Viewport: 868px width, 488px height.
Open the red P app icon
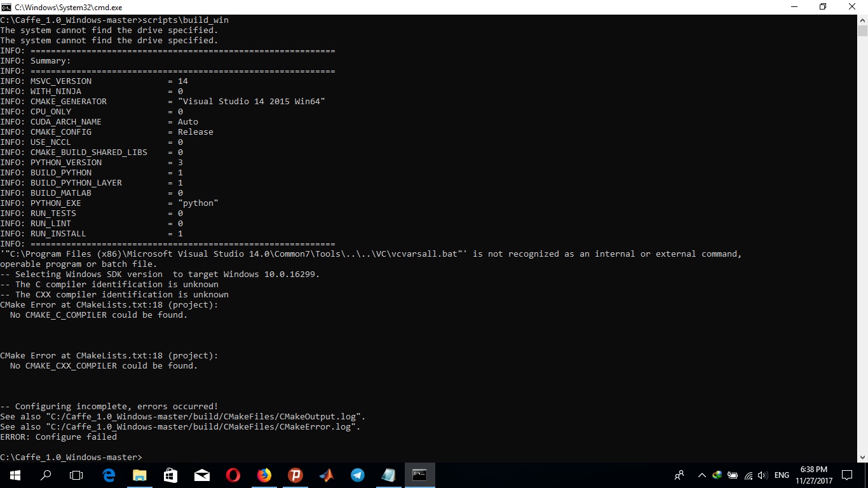(295, 475)
